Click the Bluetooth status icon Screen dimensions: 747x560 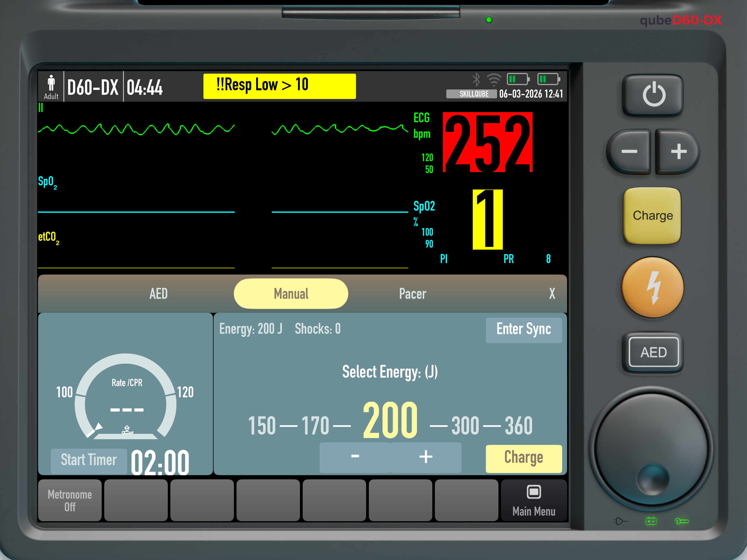[476, 80]
